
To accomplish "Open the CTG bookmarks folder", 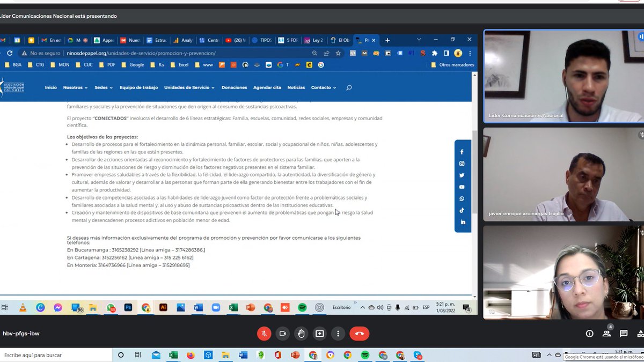I will point(36,65).
